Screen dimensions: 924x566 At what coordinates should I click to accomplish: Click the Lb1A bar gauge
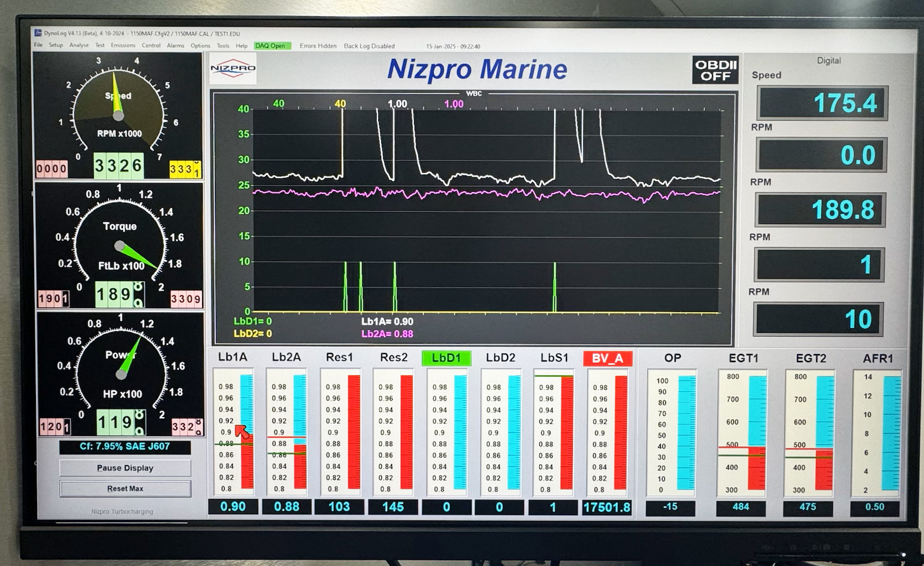click(x=233, y=432)
